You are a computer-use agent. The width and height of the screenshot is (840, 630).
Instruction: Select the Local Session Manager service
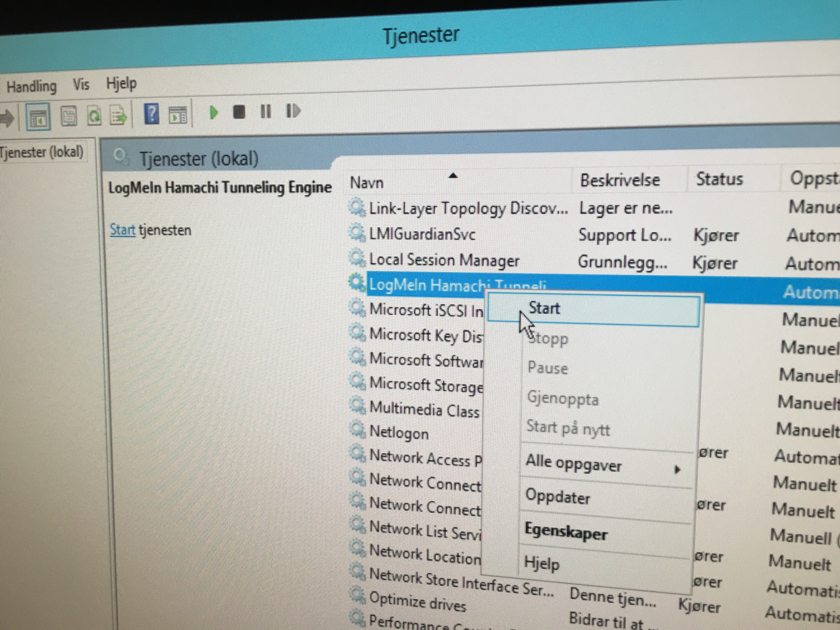tap(444, 260)
